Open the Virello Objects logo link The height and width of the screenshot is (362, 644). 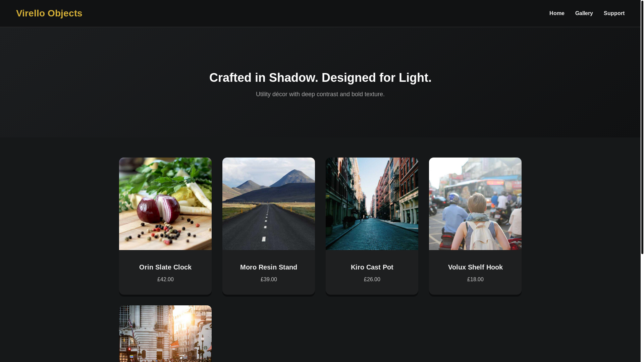(49, 13)
